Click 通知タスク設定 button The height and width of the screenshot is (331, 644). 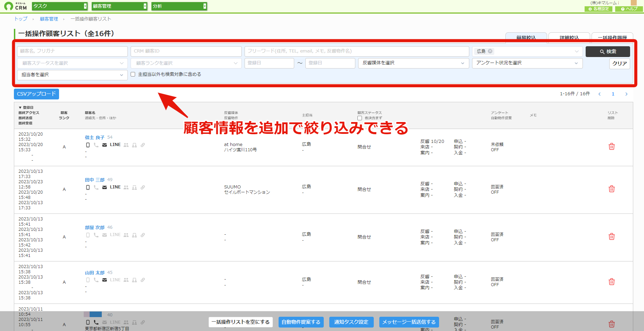point(351,322)
